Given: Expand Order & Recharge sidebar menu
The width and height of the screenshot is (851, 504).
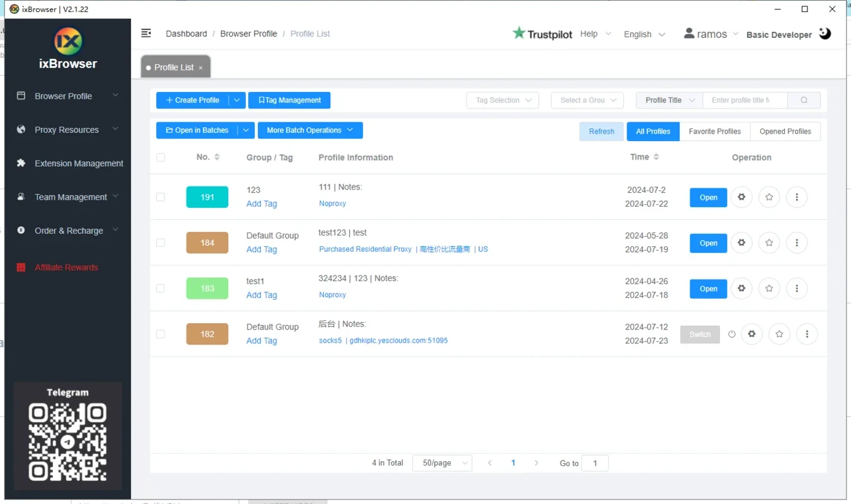Looking at the screenshot, I should [67, 231].
